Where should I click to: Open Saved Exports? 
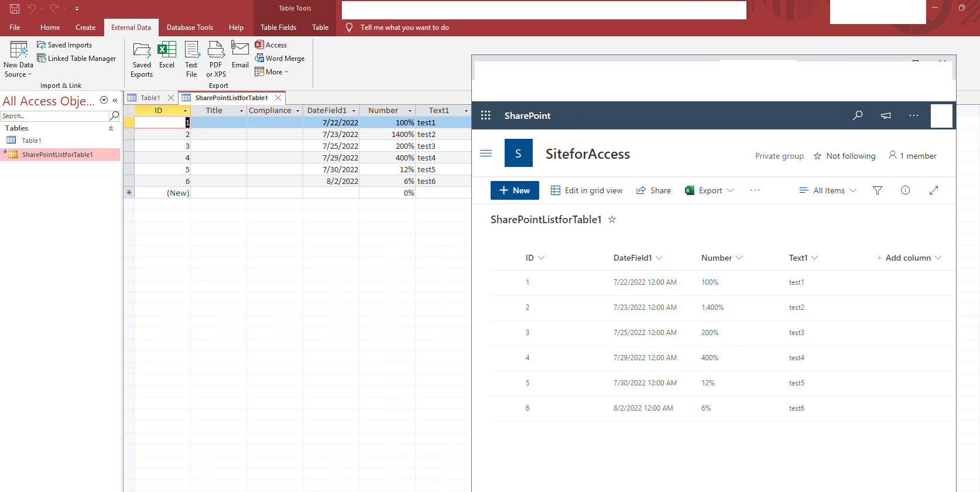(x=142, y=52)
